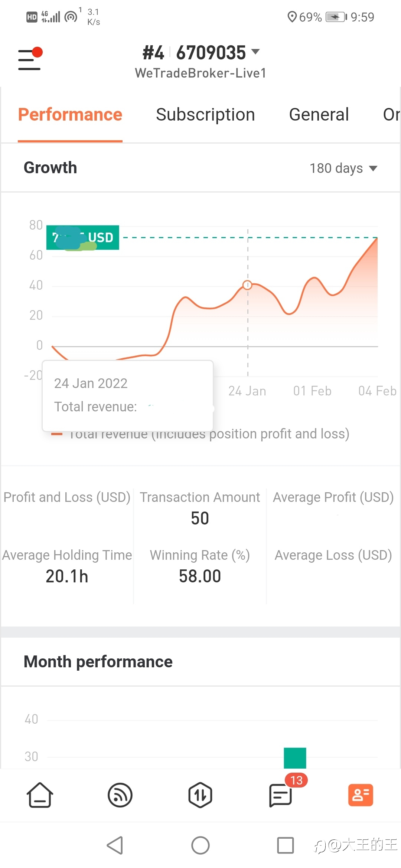401x868 pixels.
Task: Tap the Android home circle button
Action: pos(200,845)
